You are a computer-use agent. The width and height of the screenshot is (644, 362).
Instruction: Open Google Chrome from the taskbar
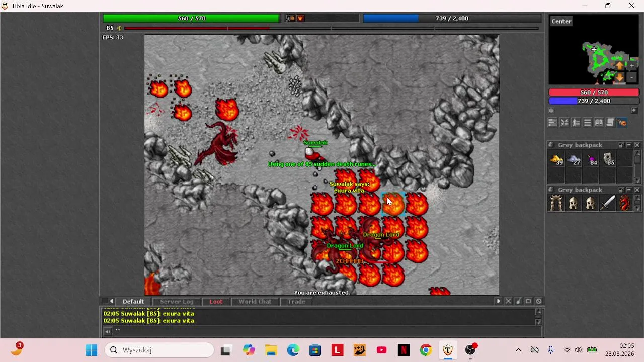pyautogui.click(x=426, y=350)
